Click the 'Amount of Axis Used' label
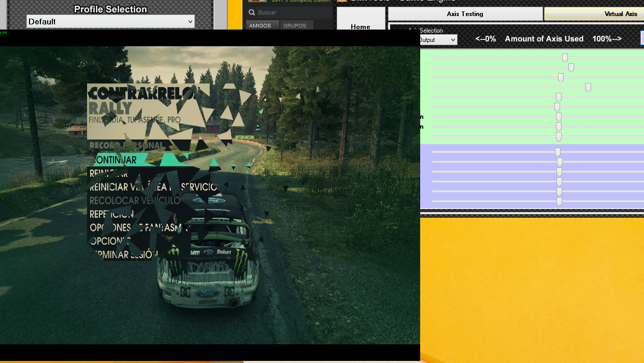This screenshot has width=644, height=363. pos(544,39)
